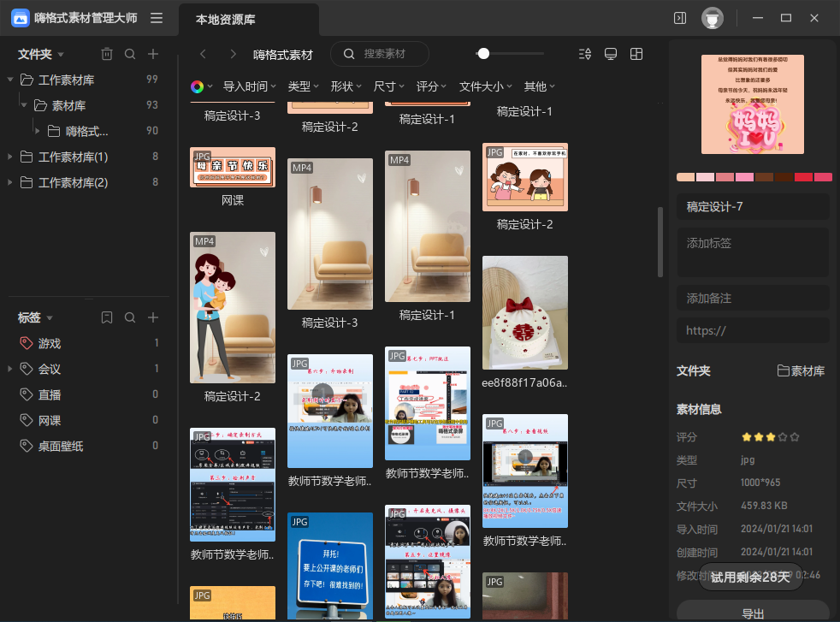Open the hamburger main menu
This screenshot has width=840, height=622.
[x=157, y=18]
